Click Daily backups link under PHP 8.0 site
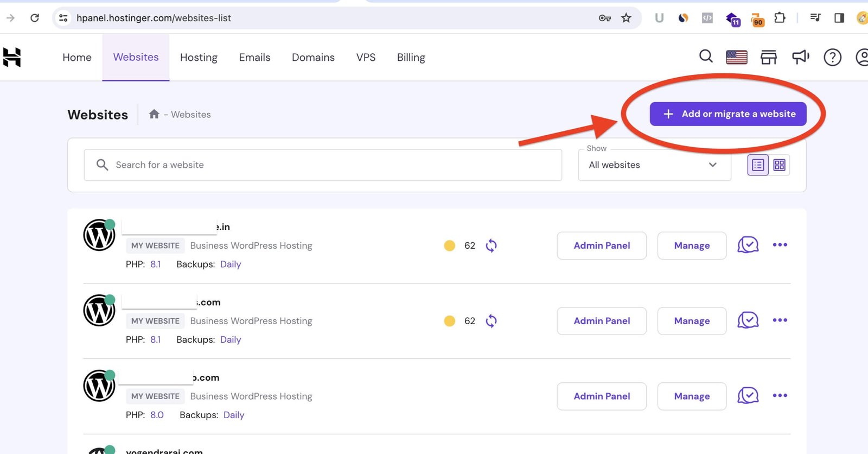Viewport: 868px width, 454px height. pyautogui.click(x=234, y=415)
